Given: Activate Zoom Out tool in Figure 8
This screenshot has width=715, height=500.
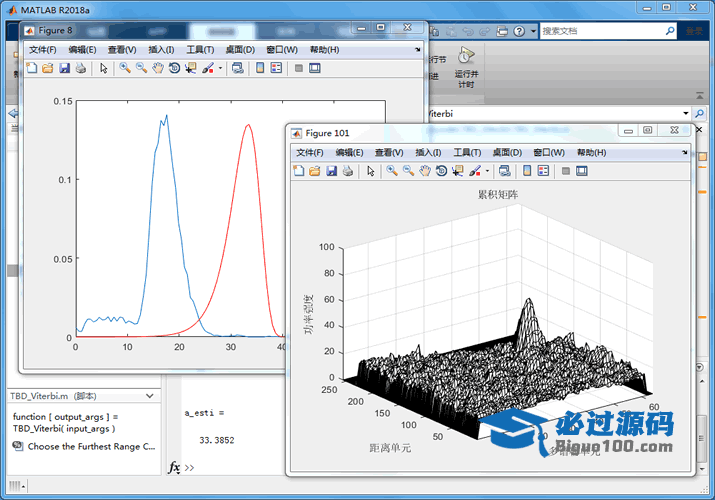Looking at the screenshot, I should pos(141,68).
